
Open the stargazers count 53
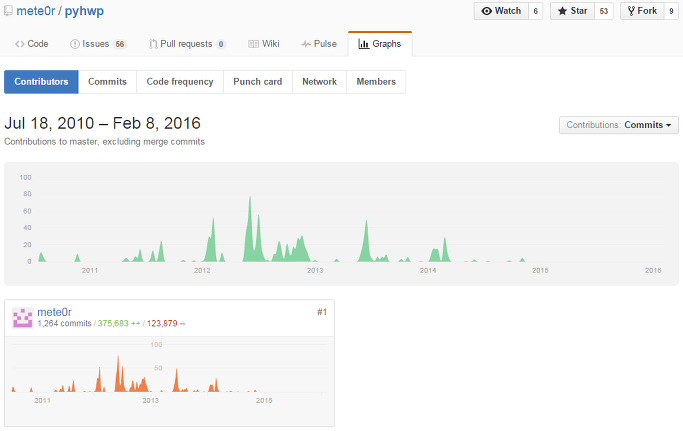point(604,11)
